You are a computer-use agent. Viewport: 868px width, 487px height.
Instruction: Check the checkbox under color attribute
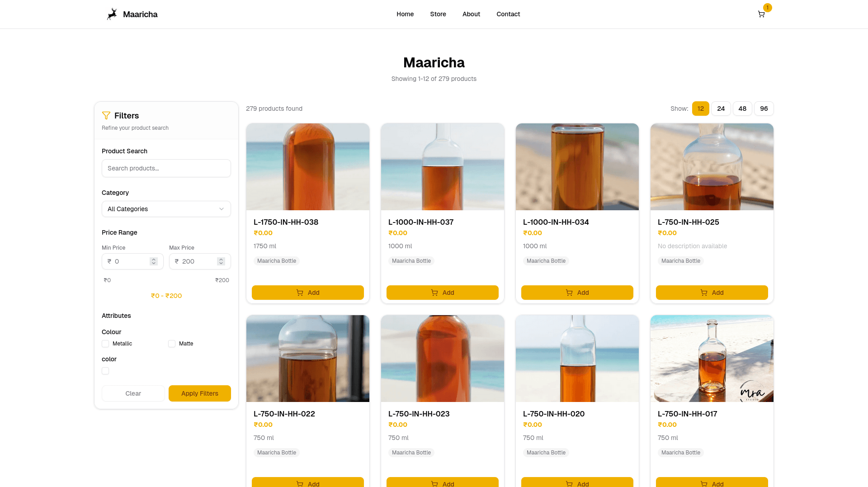click(x=105, y=371)
